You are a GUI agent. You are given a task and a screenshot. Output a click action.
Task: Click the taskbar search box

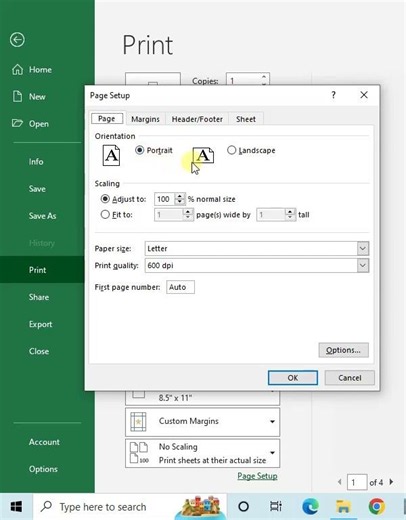click(130, 507)
